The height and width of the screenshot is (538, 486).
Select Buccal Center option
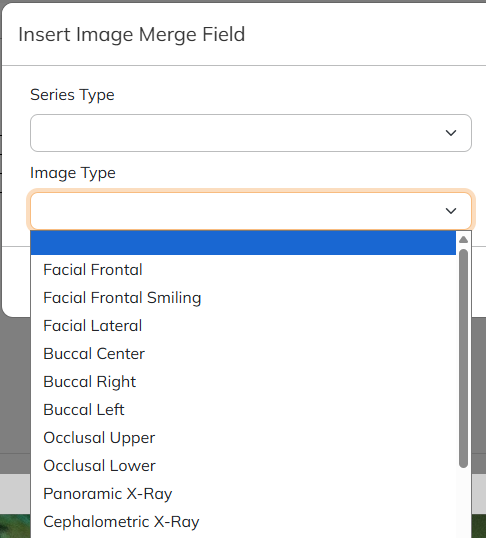[243, 354]
